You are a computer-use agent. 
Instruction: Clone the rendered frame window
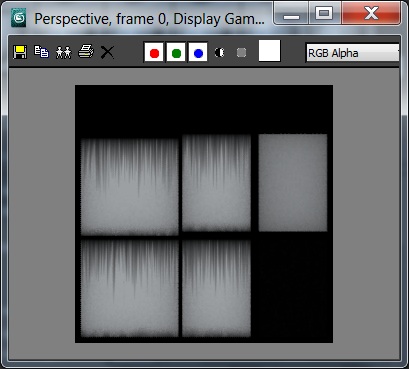64,52
